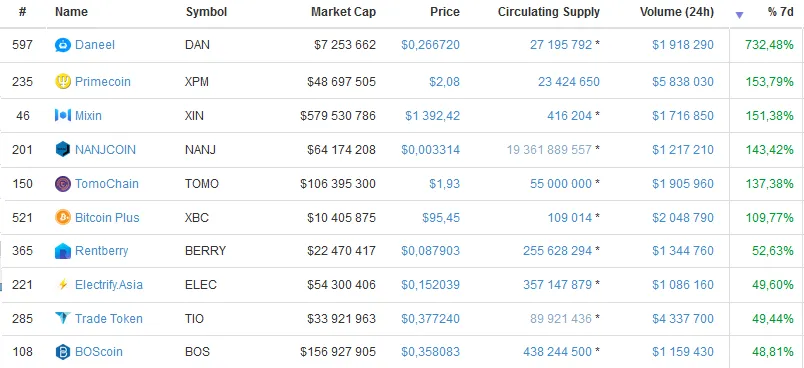Image resolution: width=804 pixels, height=368 pixels.
Task: Open Mixin price link $1 392,42
Action: [x=432, y=116]
